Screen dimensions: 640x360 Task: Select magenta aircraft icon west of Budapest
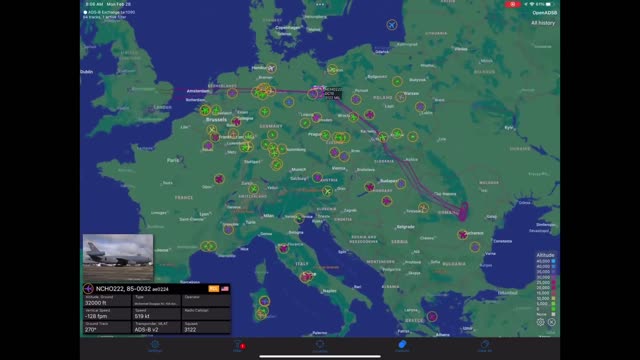click(369, 187)
